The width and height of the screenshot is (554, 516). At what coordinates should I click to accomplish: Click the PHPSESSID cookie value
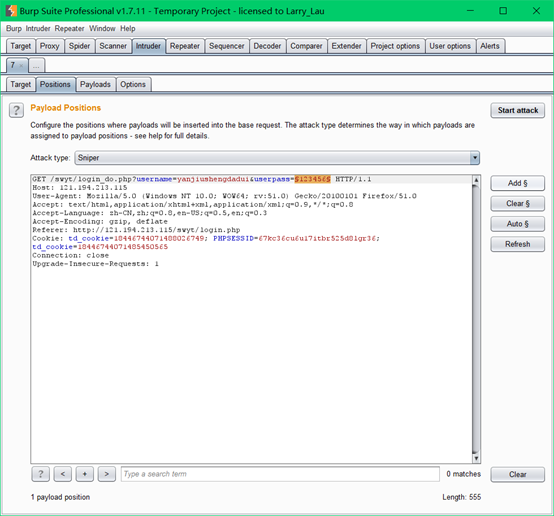317,239
